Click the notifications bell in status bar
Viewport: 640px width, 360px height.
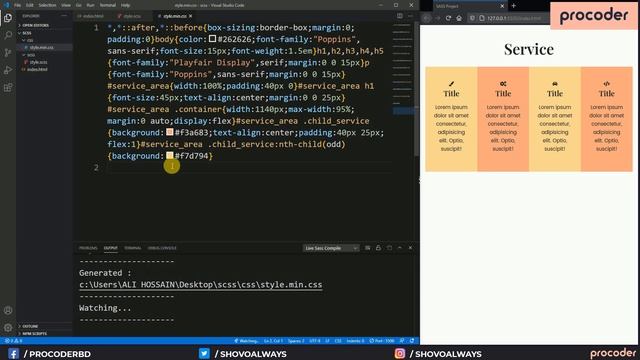pyautogui.click(x=412, y=341)
